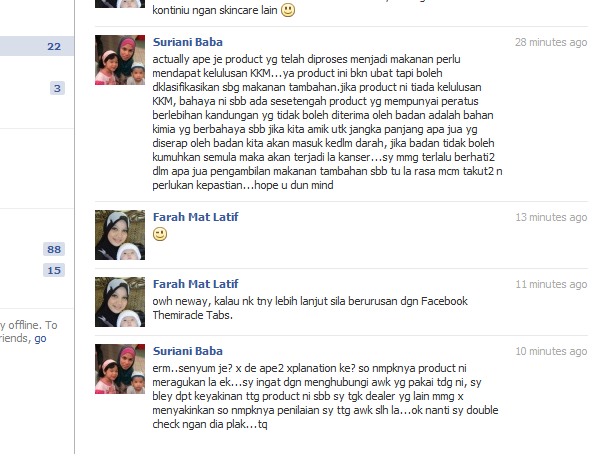Open Farah Mat Latif's name on 13-minute comment
The height and width of the screenshot is (454, 602).
coord(195,217)
